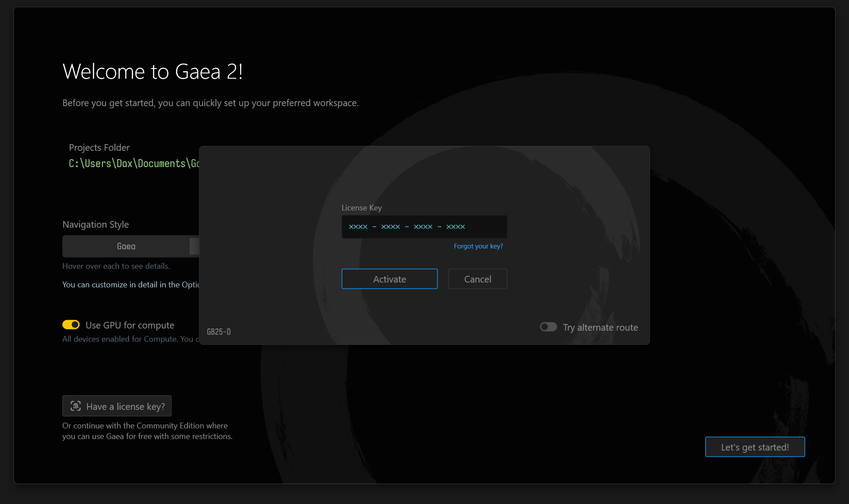Click the scan icon beside license key text
The height and width of the screenshot is (504, 849).
tap(76, 406)
